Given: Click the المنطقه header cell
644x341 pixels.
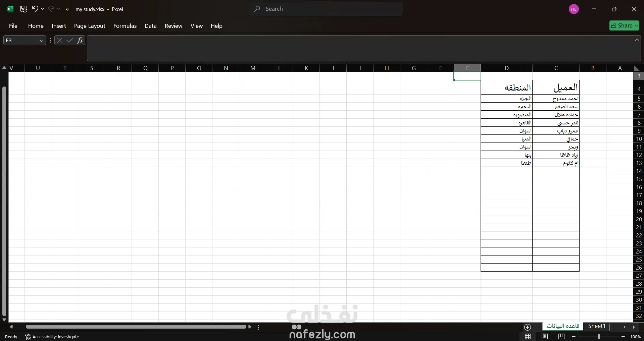Looking at the screenshot, I should pos(506,87).
